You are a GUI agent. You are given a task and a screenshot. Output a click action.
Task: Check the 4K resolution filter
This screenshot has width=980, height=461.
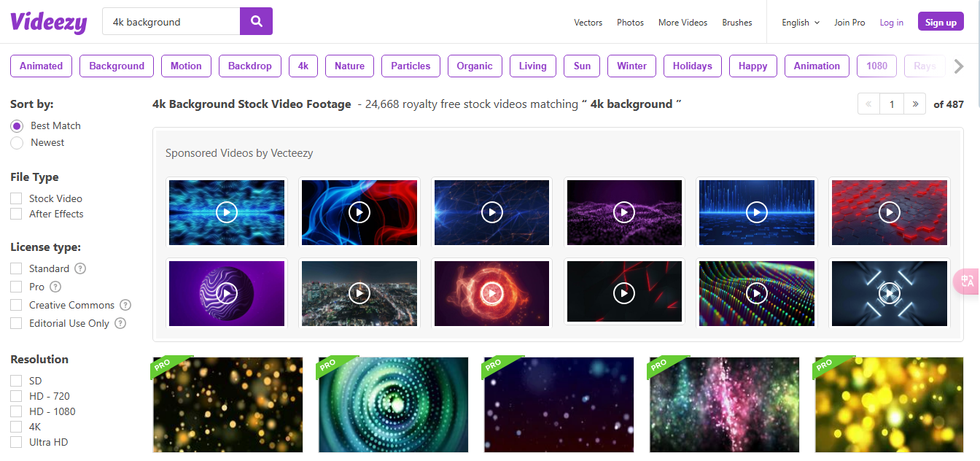pos(16,427)
